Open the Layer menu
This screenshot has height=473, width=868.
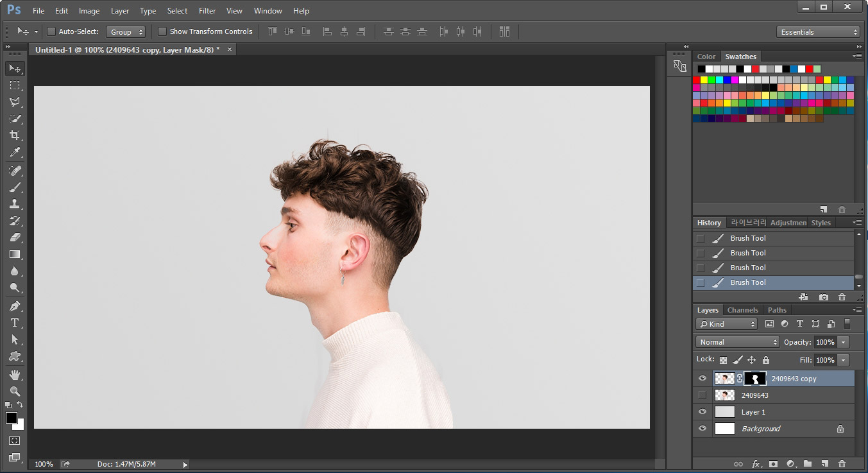pos(120,11)
